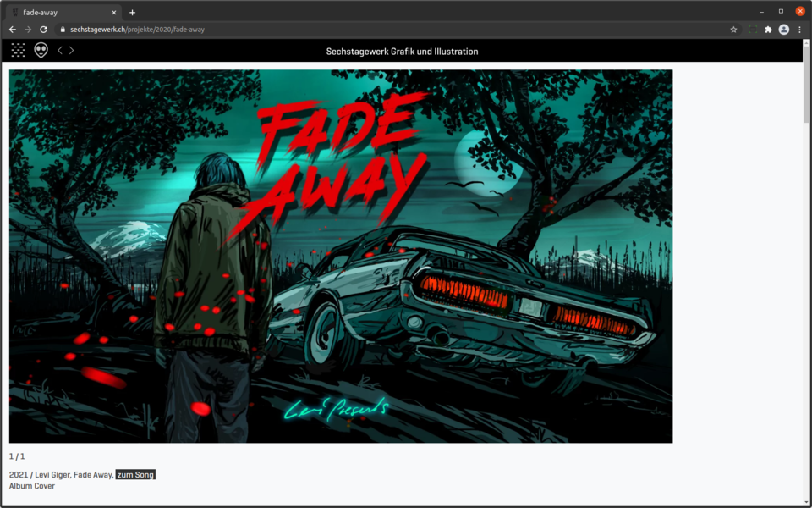This screenshot has height=508, width=812.
Task: View site security lock information
Action: [63, 30]
